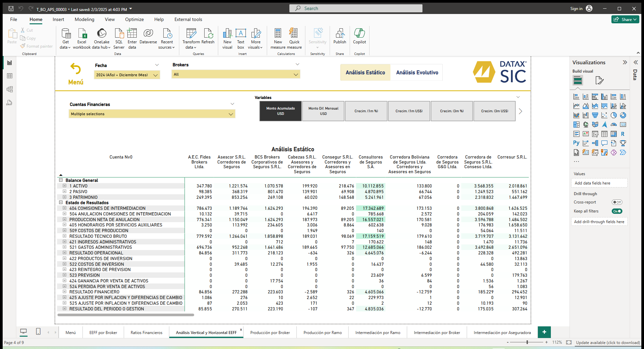Image resolution: width=644 pixels, height=349 pixels.
Task: Open the Modeling ribbon tab
Action: [84, 19]
